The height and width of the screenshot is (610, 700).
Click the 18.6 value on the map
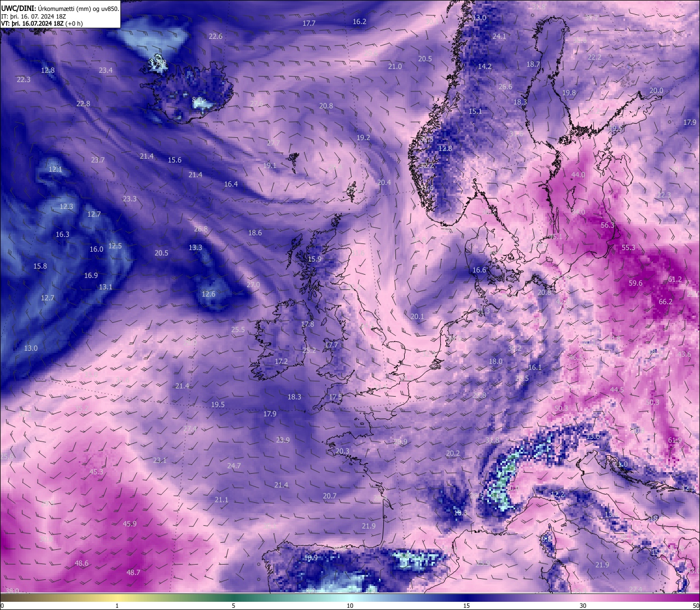(x=255, y=233)
